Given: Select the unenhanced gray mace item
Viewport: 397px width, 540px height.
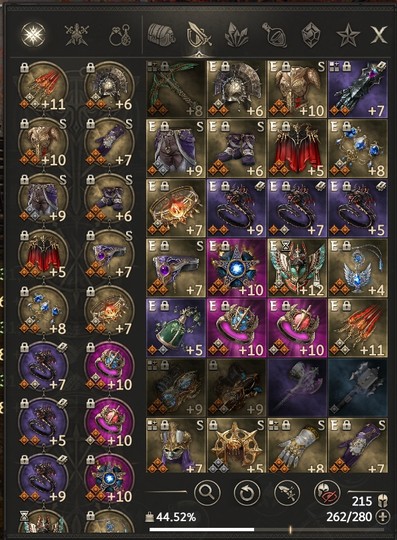Looking at the screenshot, I should click(x=358, y=388).
